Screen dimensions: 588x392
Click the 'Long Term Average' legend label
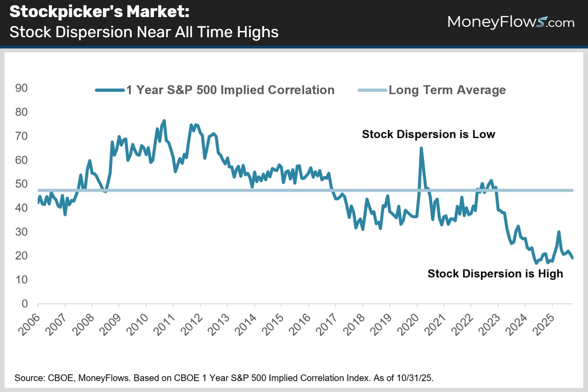click(447, 90)
